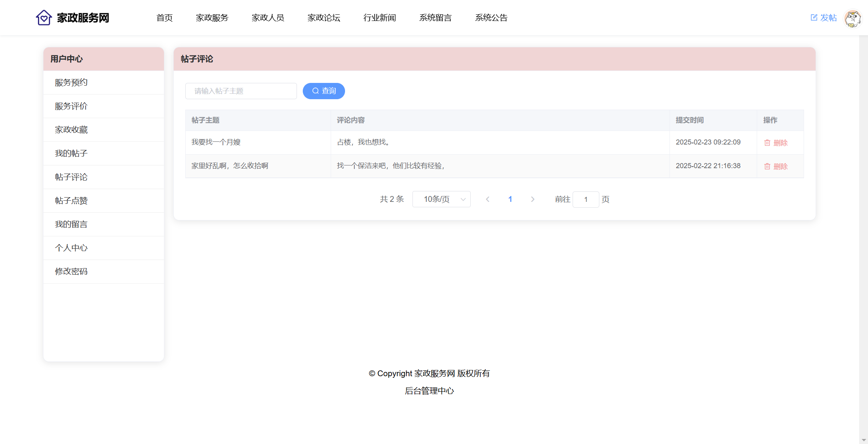The width and height of the screenshot is (868, 444).
Task: Click the user avatar image
Action: [x=852, y=18]
